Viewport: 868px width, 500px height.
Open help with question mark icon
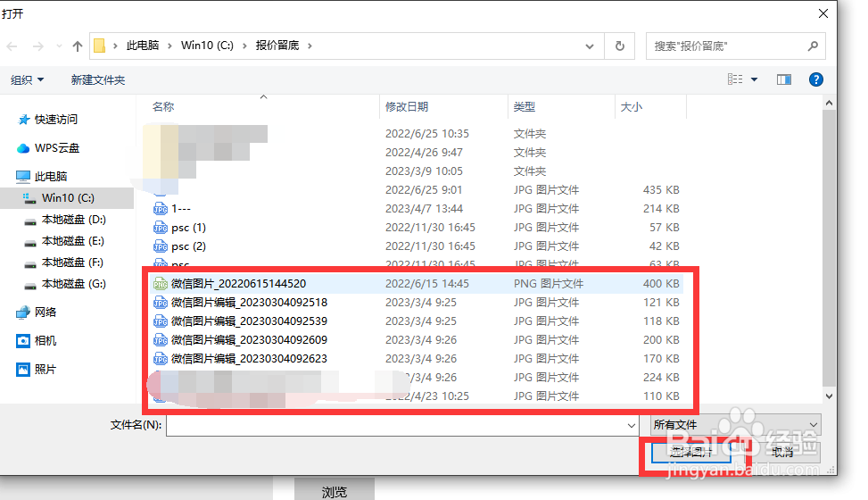coord(816,79)
